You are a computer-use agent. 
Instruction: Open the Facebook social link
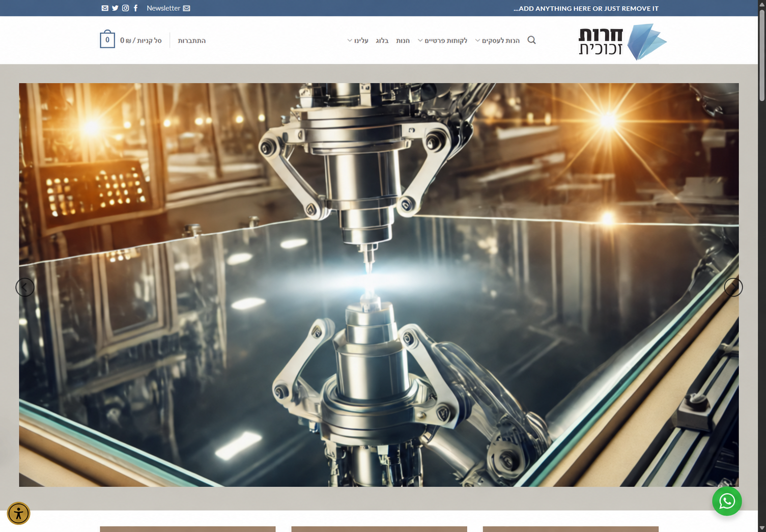(135, 8)
